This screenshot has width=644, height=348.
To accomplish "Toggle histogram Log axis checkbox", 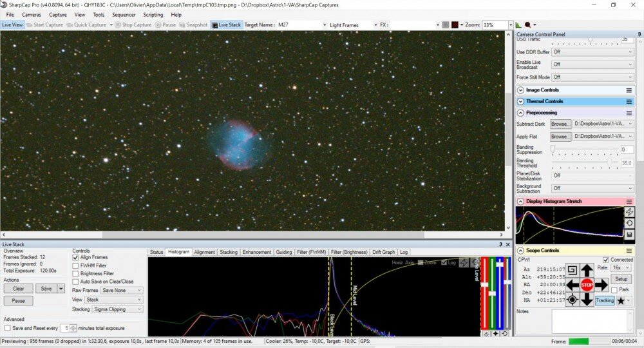I will point(444,262).
